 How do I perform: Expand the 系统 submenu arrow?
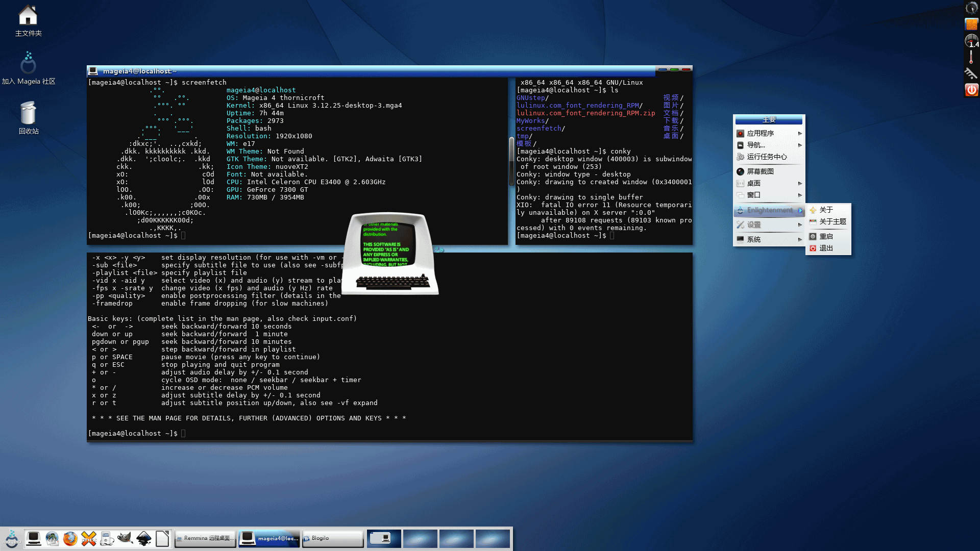[x=800, y=239]
